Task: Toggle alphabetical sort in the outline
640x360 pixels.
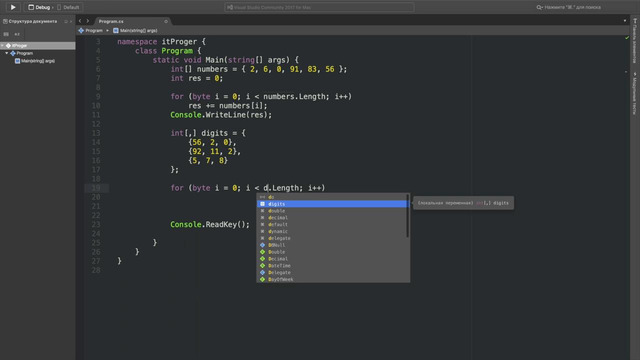Action: click(x=17, y=34)
